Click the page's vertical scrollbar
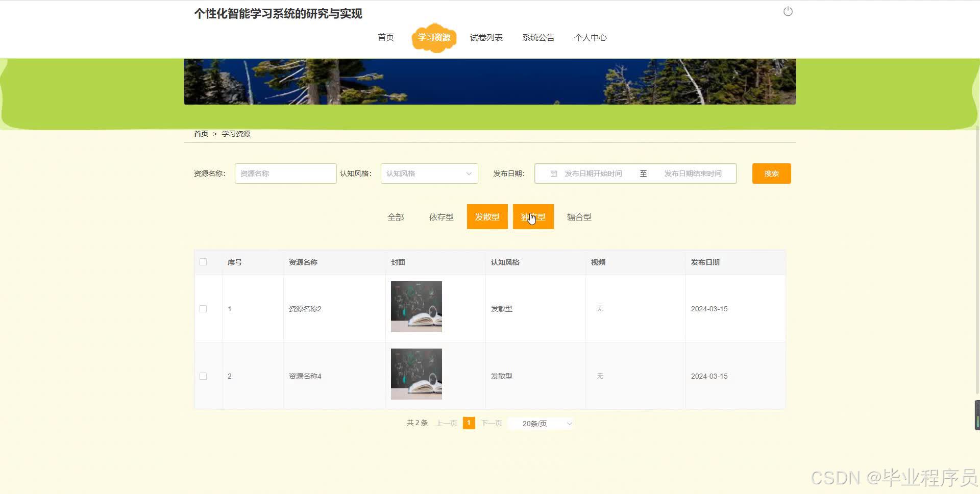980x494 pixels. pyautogui.click(x=977, y=260)
